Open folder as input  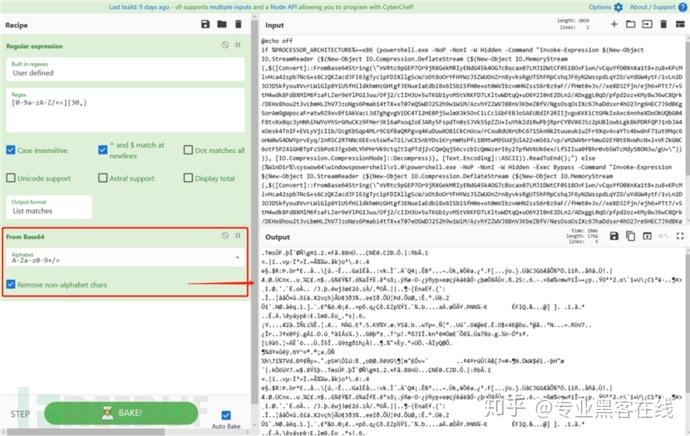[631, 24]
